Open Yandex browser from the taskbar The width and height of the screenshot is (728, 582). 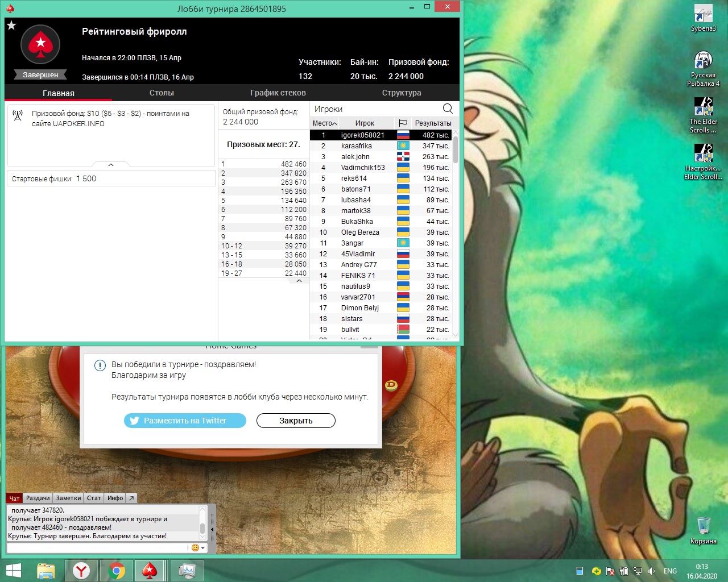(x=82, y=571)
